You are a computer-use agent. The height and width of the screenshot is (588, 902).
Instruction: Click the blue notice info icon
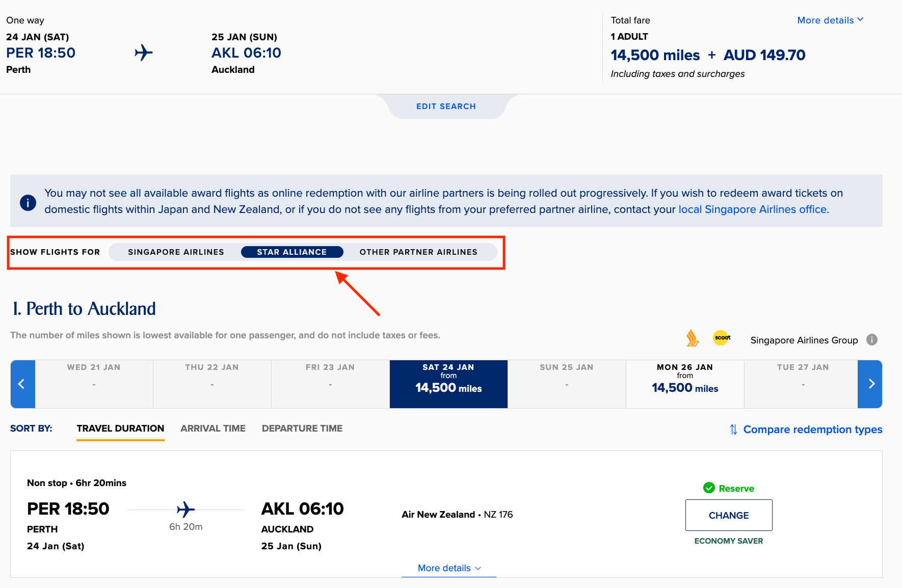click(28, 202)
